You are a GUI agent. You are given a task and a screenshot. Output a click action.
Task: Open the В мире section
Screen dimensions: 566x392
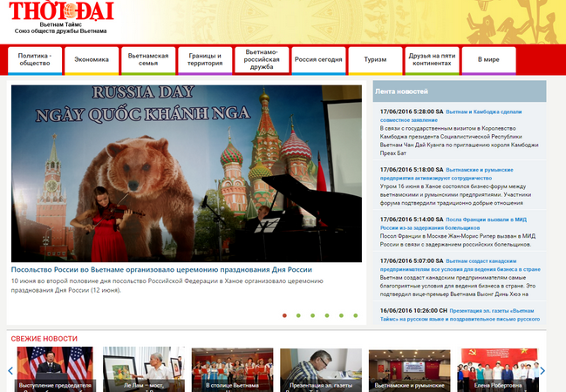tap(488, 60)
